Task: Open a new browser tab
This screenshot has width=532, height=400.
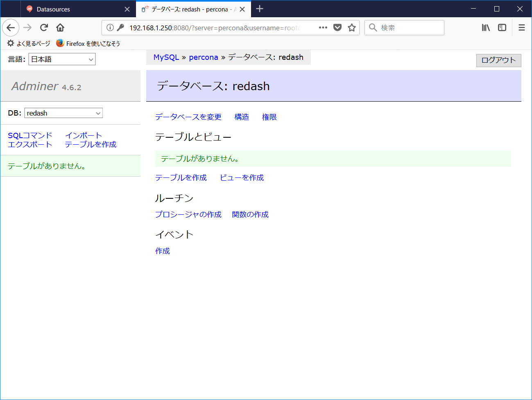Action: click(x=260, y=9)
